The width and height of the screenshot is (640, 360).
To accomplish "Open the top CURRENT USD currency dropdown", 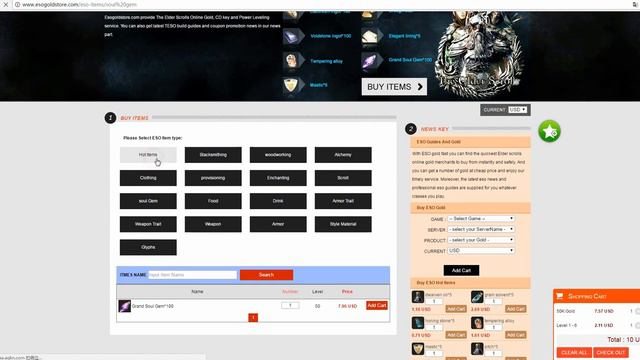I will [518, 110].
